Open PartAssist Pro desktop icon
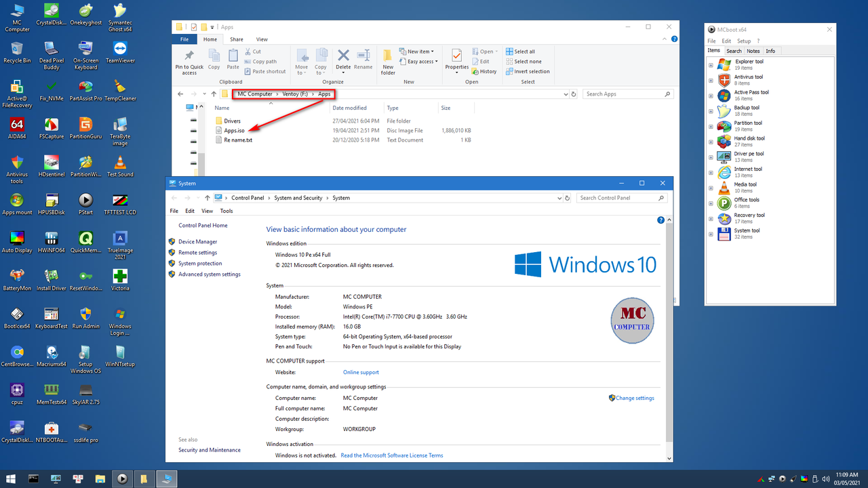Image resolution: width=868 pixels, height=488 pixels. (x=85, y=89)
